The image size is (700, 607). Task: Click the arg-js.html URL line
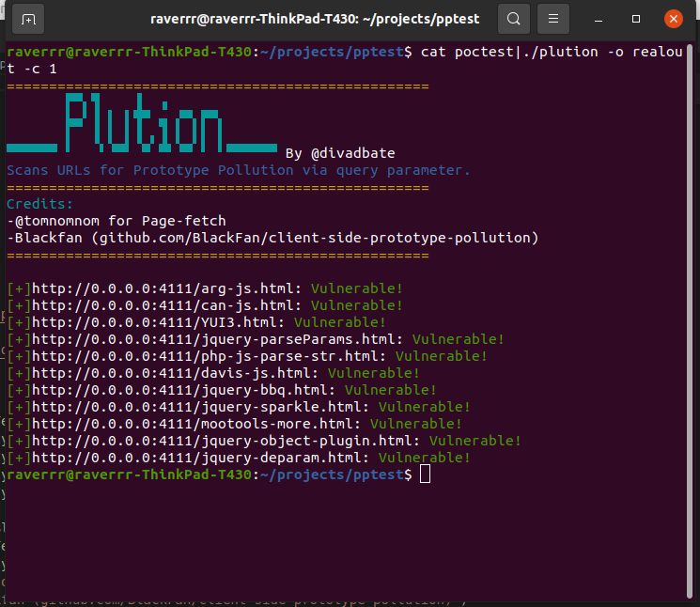click(205, 288)
